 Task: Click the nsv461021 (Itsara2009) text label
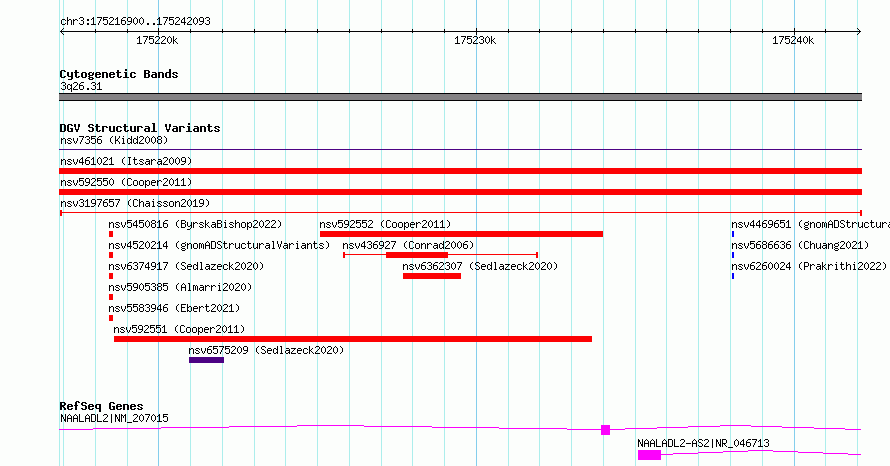(126, 161)
